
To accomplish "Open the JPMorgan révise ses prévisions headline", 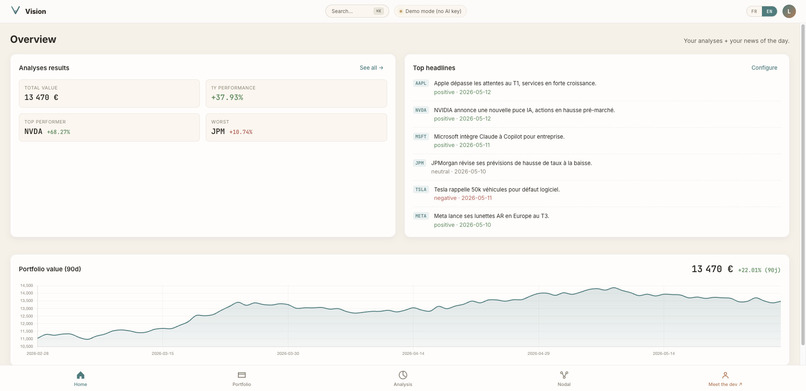I will pos(511,163).
